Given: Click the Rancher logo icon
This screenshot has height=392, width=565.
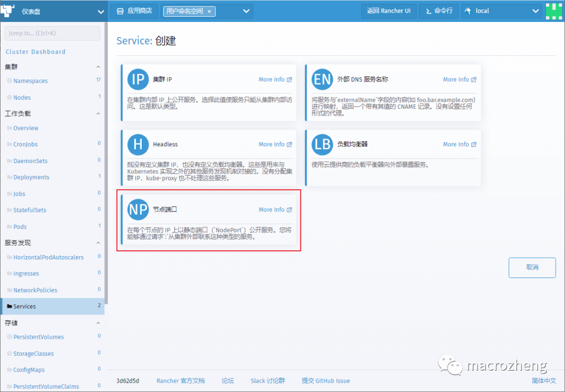Looking at the screenshot, I should coord(7,11).
